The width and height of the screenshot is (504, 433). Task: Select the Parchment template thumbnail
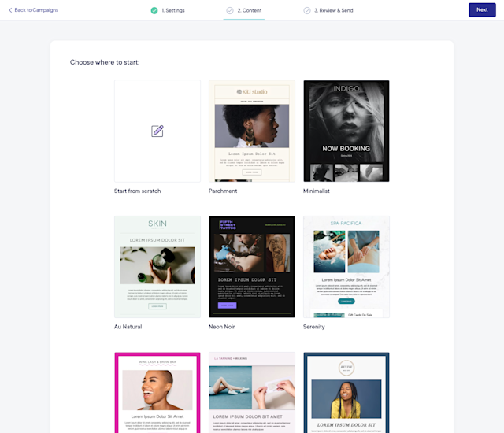click(x=252, y=131)
